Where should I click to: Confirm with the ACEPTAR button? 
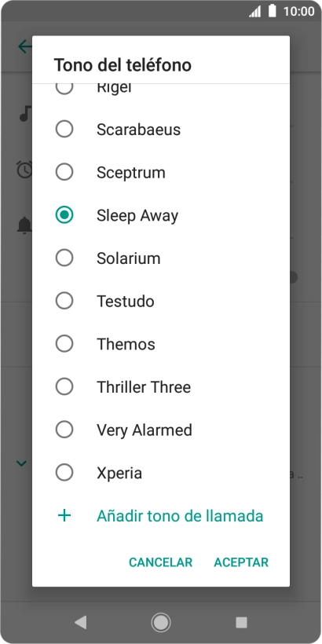coord(241,562)
